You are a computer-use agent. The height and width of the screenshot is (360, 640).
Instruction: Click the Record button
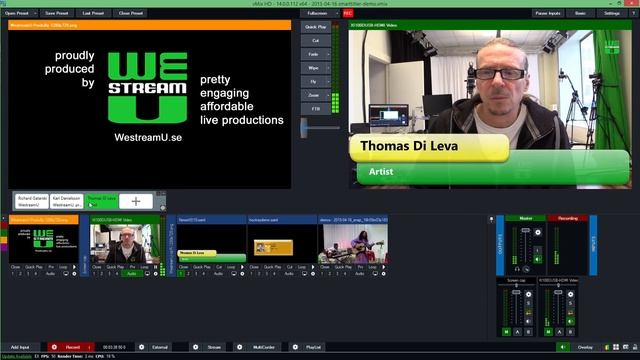[x=73, y=347]
